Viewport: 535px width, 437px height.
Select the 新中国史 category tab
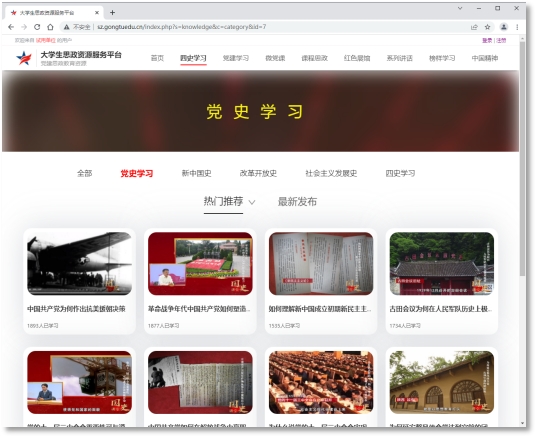coord(197,173)
